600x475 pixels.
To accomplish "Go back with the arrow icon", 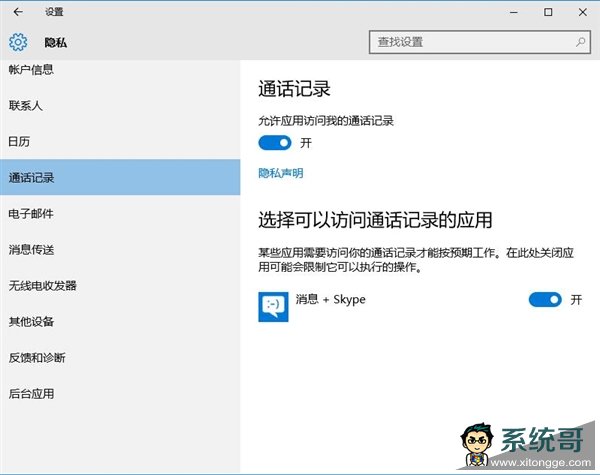I will (18, 12).
